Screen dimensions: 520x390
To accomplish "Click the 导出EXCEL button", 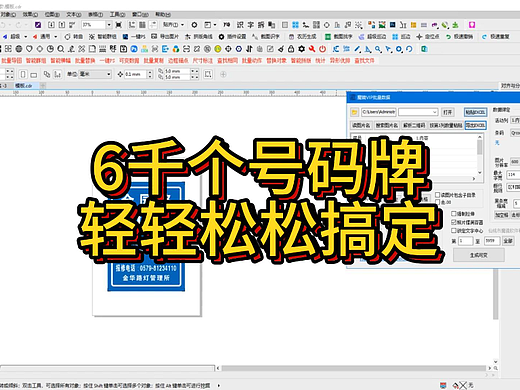I will (476, 125).
